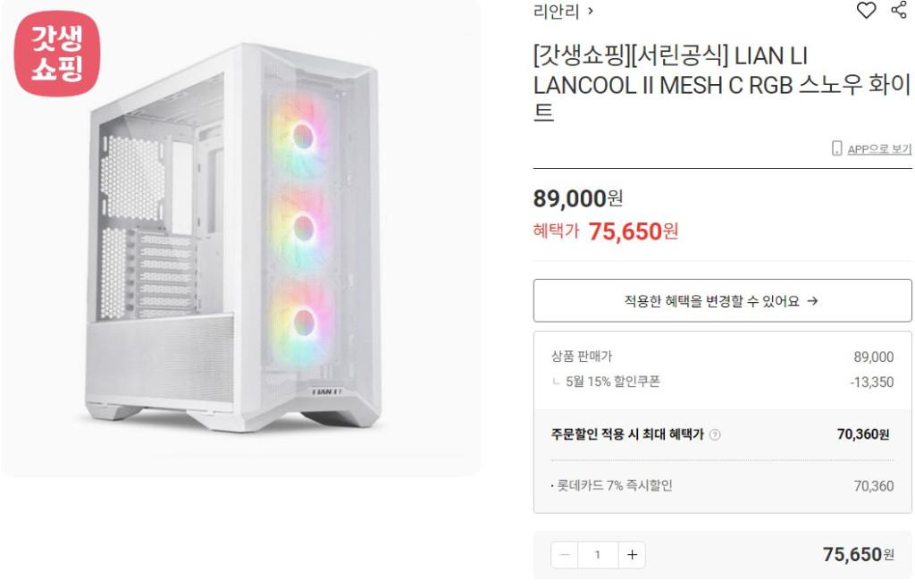Click 적용한 혜택을 변경할 수 있어요 button

click(x=722, y=301)
